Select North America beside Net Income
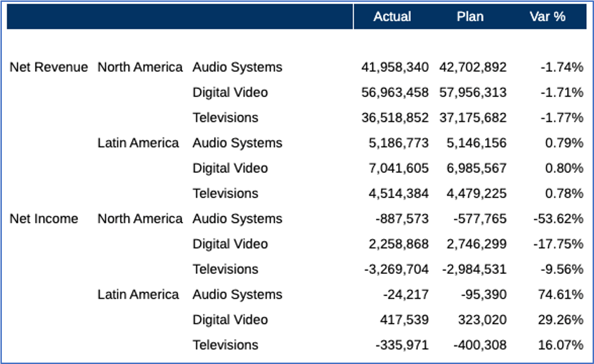The width and height of the screenshot is (594, 364). coord(140,219)
